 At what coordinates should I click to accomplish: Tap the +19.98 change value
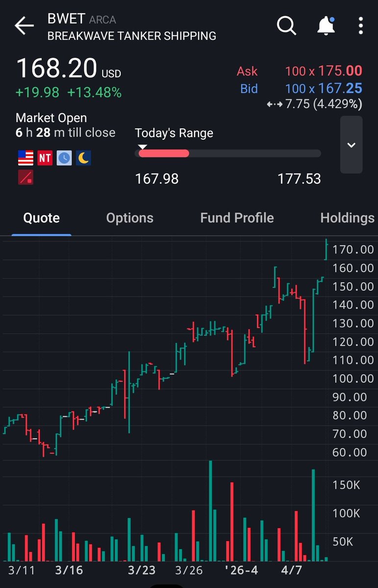pyautogui.click(x=38, y=93)
